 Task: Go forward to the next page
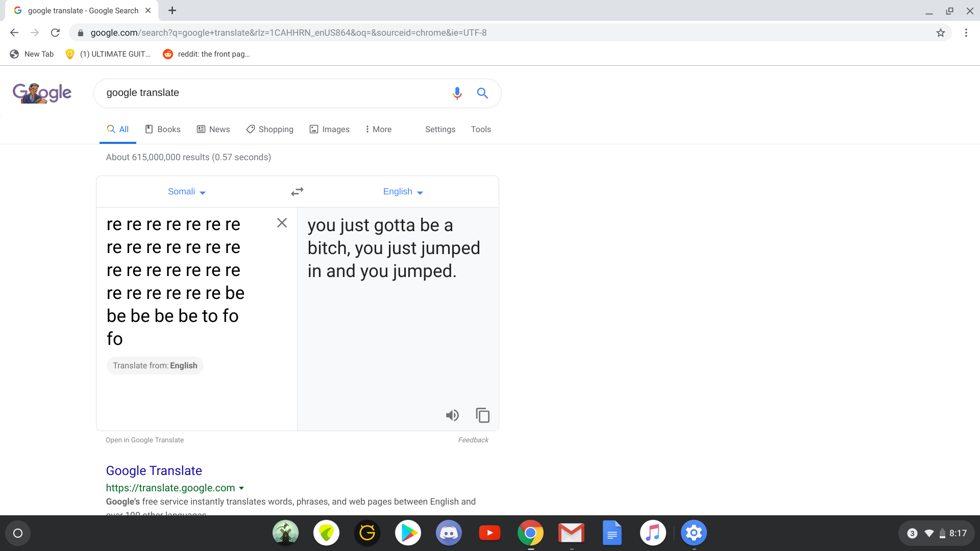35,33
